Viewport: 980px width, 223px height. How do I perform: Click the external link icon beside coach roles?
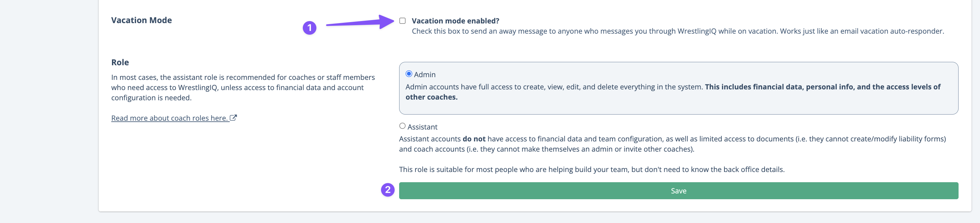pyautogui.click(x=233, y=118)
